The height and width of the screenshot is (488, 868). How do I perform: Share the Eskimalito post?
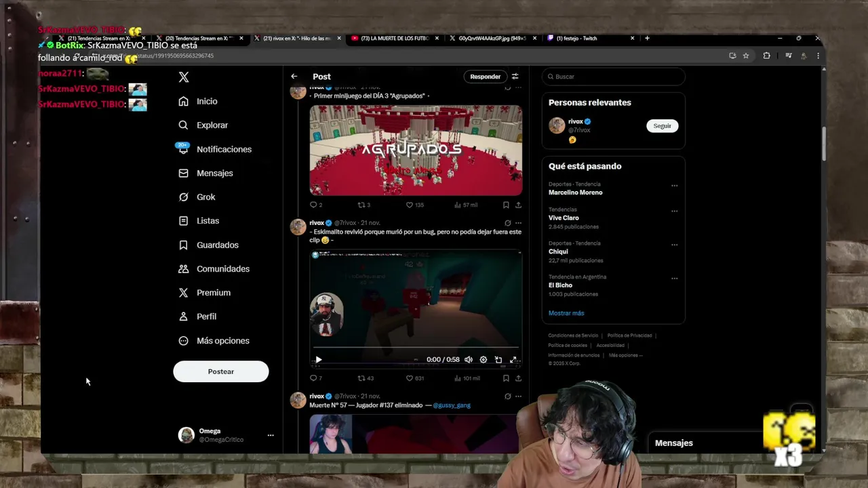pyautogui.click(x=518, y=378)
